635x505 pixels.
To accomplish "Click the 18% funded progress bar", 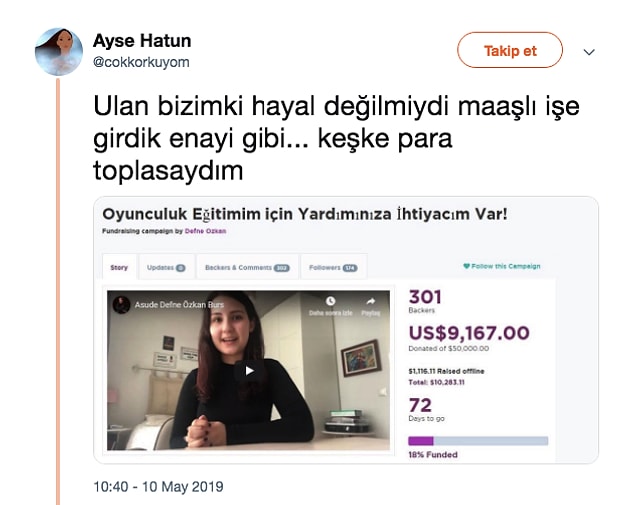I will point(478,441).
